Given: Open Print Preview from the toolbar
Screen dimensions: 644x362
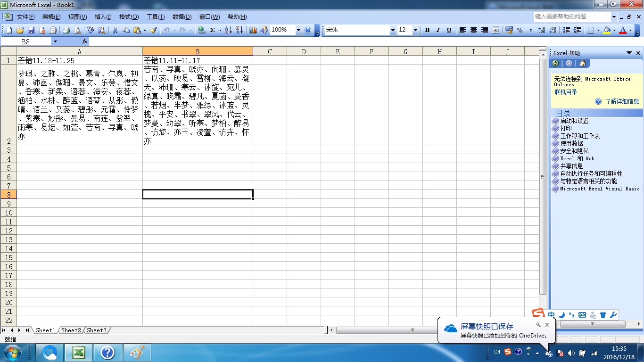Looking at the screenshot, I should pyautogui.click(x=77, y=30).
